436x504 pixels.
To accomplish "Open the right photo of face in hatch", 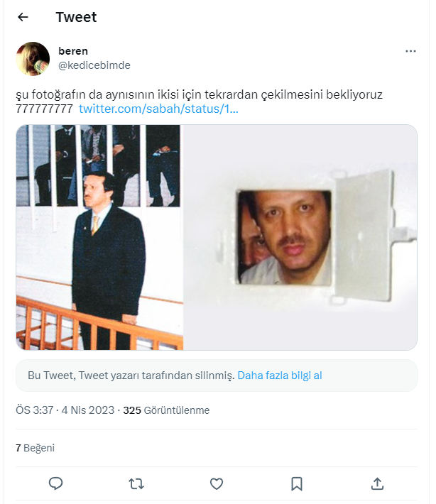I will (300, 237).
